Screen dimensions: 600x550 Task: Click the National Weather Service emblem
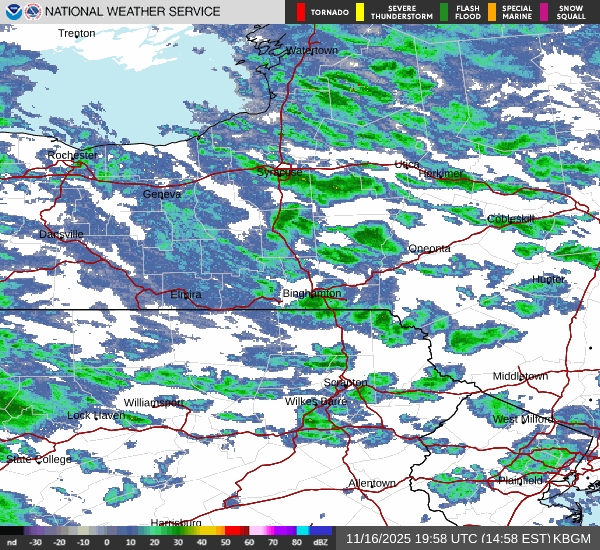[x=31, y=12]
